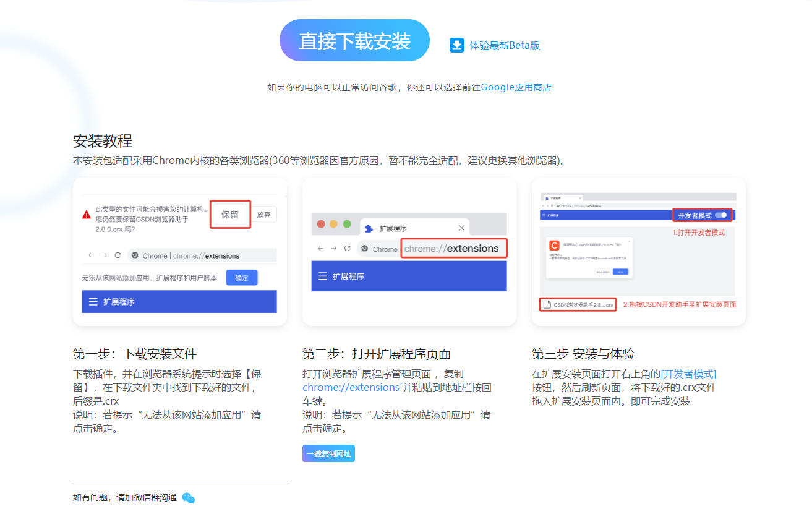Click the line starting 本安装包适配采用Chrome内核
The height and width of the screenshot is (514, 812).
(320, 161)
